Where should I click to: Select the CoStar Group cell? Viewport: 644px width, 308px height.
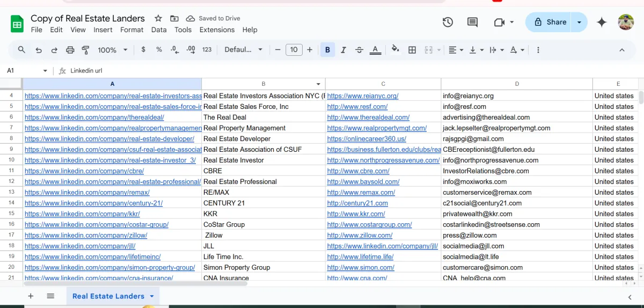click(x=264, y=224)
